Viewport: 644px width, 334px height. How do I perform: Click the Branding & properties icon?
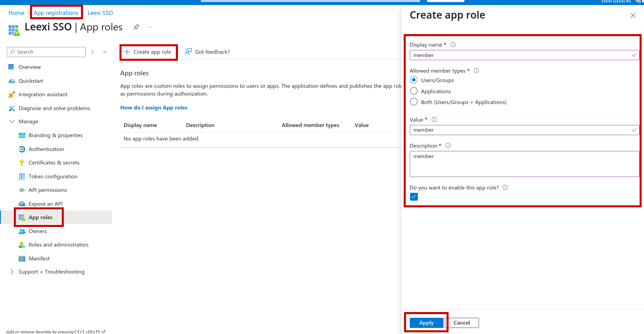coord(22,135)
